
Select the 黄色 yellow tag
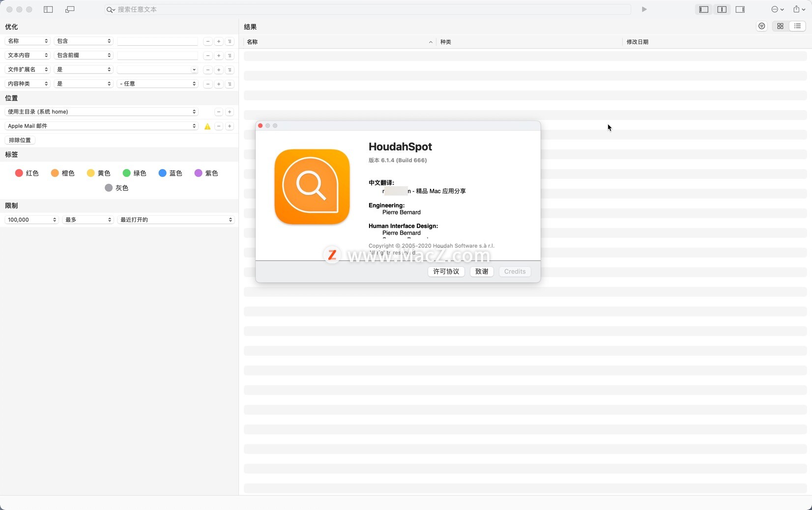tap(99, 173)
